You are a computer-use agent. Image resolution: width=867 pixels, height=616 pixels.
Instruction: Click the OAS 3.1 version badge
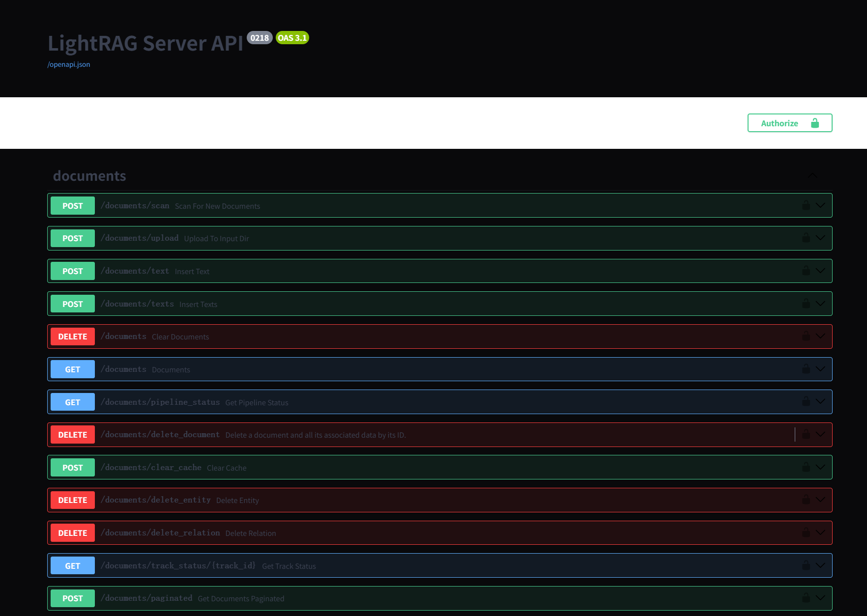point(292,38)
